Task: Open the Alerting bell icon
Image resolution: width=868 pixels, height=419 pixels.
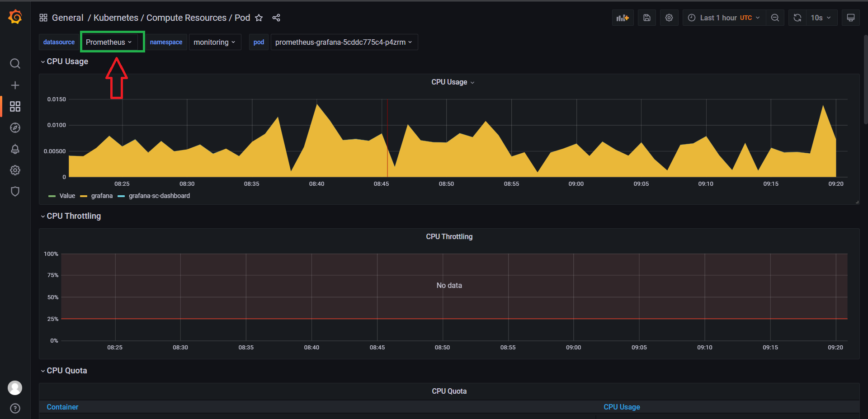Action: 15,149
